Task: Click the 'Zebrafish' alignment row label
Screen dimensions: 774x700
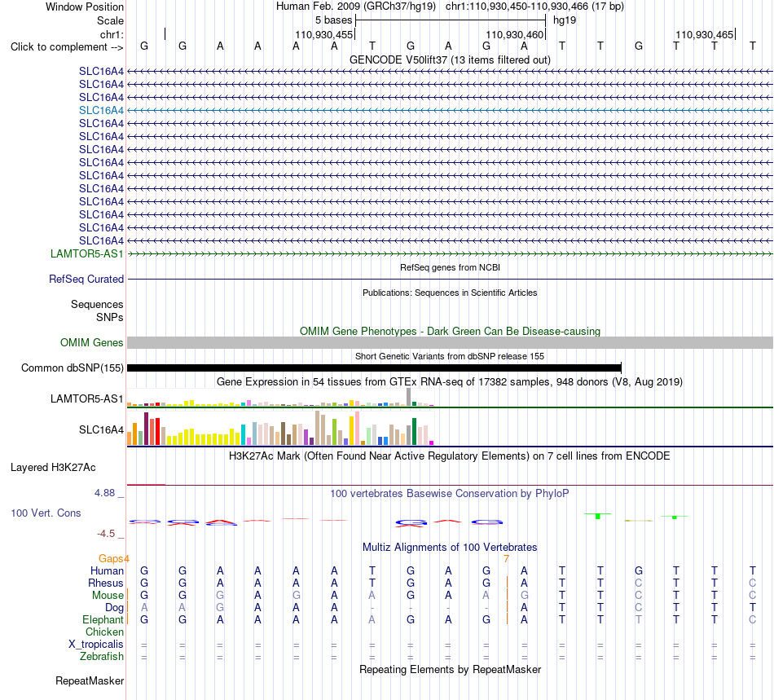Action: pos(102,657)
